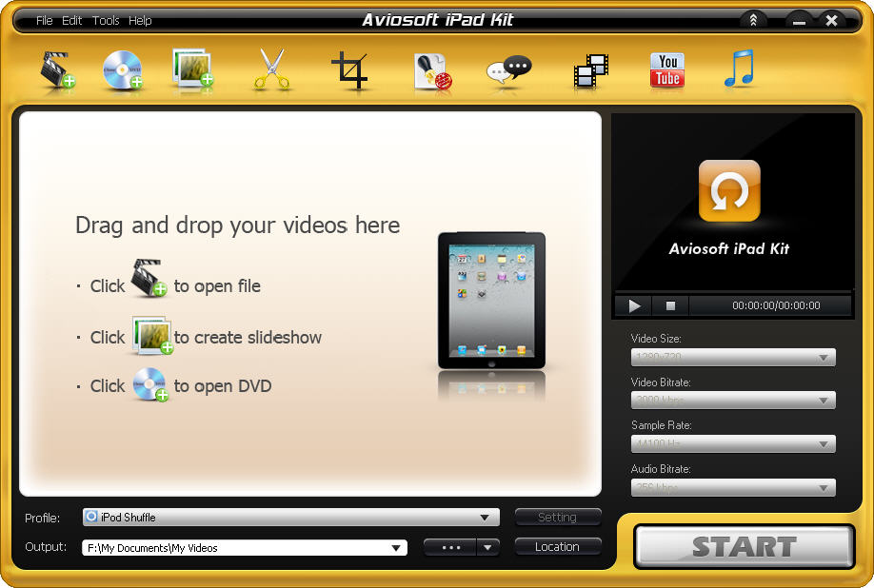Click the arrow next to the browse button

487,547
